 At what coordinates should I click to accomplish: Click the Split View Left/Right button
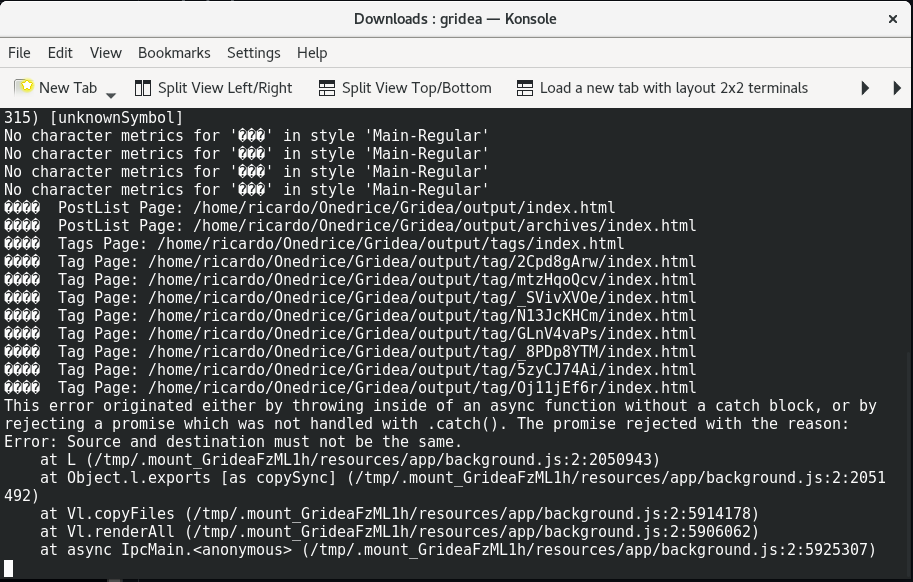pos(213,87)
